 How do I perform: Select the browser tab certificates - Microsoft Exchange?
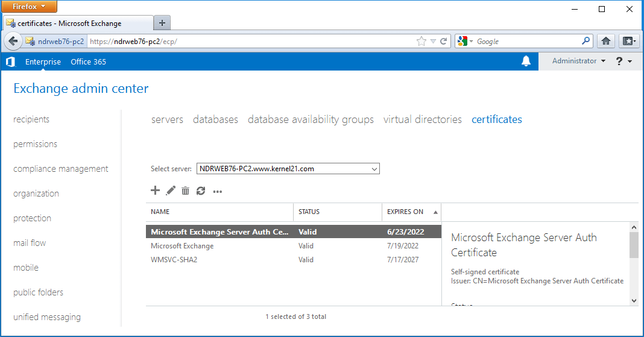coord(78,23)
